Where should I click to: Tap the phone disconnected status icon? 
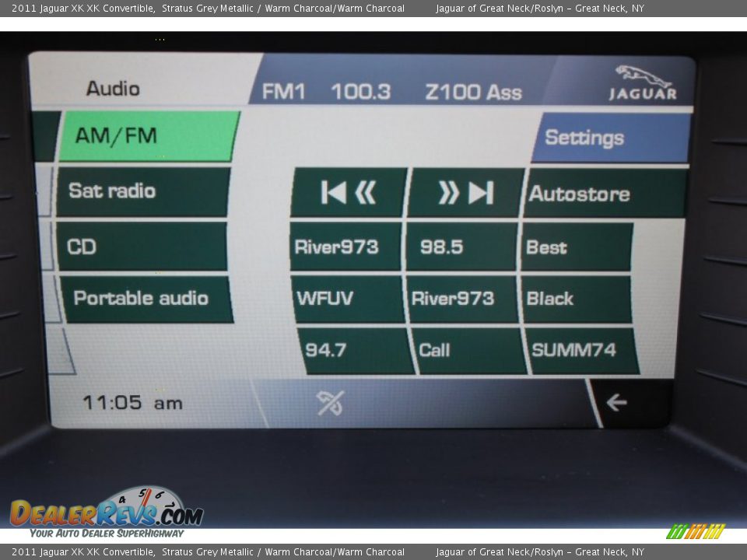(330, 403)
